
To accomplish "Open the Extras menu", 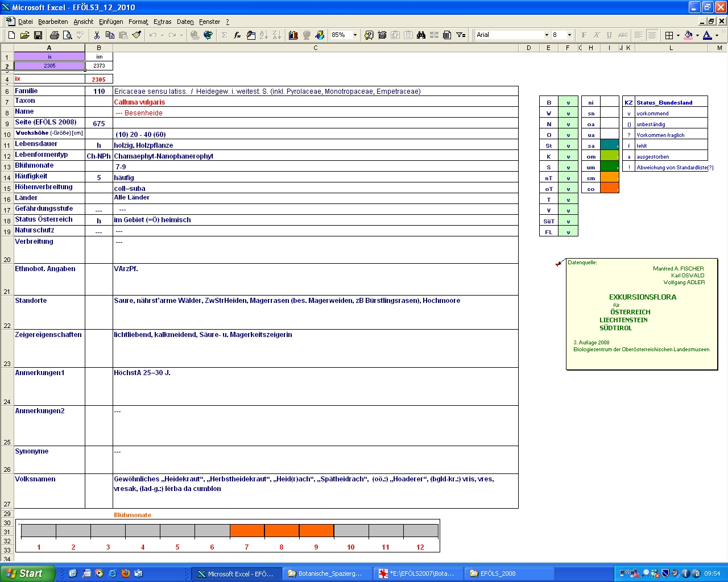I will (163, 22).
